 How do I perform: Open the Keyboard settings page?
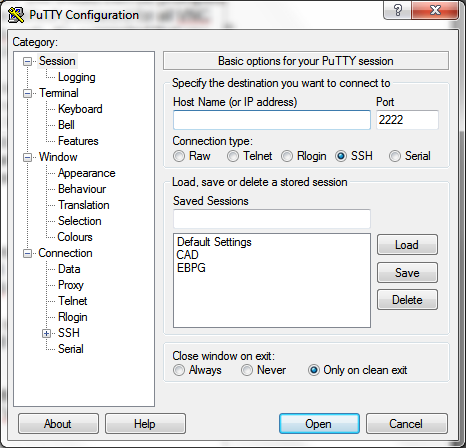click(80, 109)
